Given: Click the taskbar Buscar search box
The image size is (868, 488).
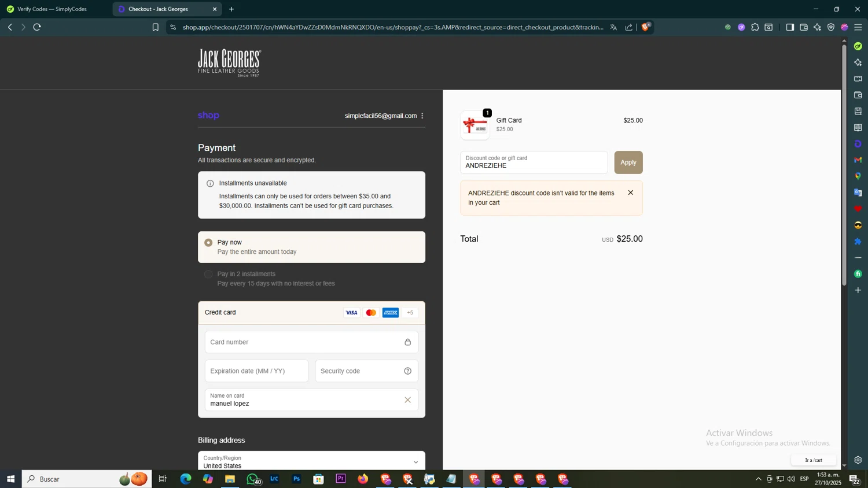Looking at the screenshot, I should (x=87, y=479).
